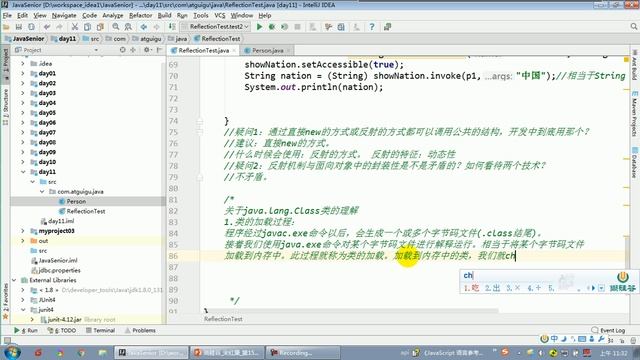Click the navigate Forward arrow icon

(156, 27)
